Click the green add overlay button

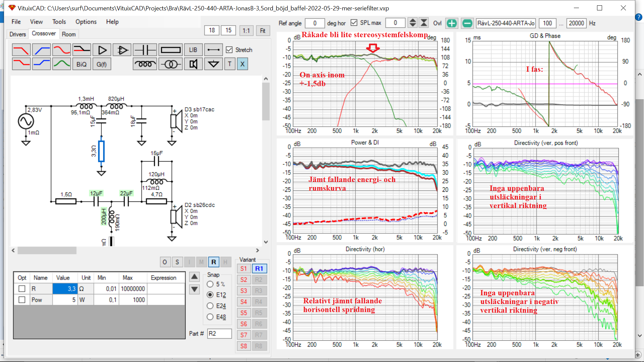tap(451, 23)
